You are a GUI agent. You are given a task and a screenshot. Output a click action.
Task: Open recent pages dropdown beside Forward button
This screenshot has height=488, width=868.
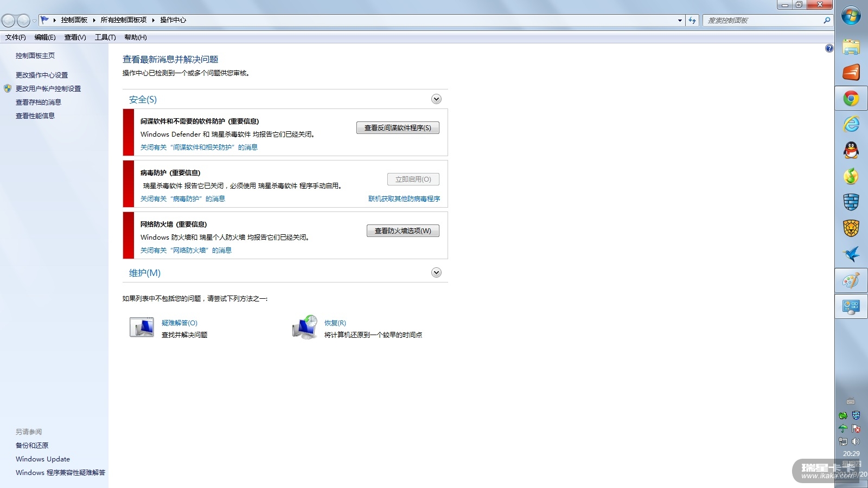coord(34,21)
